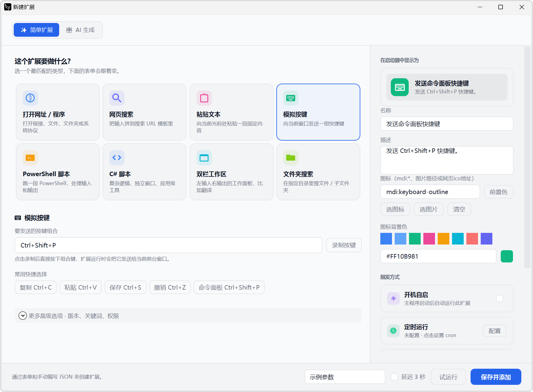Focus the 示例参数 input field
Viewport: 533px width, 392px height.
tap(345, 377)
